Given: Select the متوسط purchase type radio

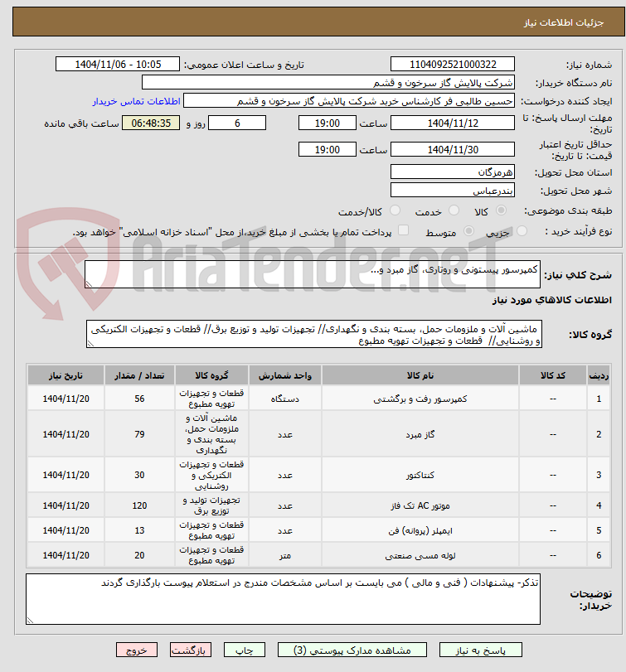Looking at the screenshot, I should tap(468, 231).
